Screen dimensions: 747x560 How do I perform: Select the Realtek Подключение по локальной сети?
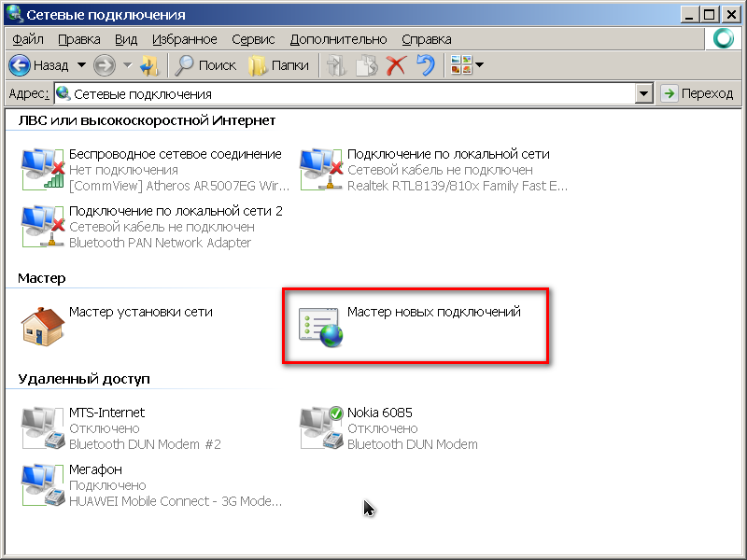click(x=321, y=169)
